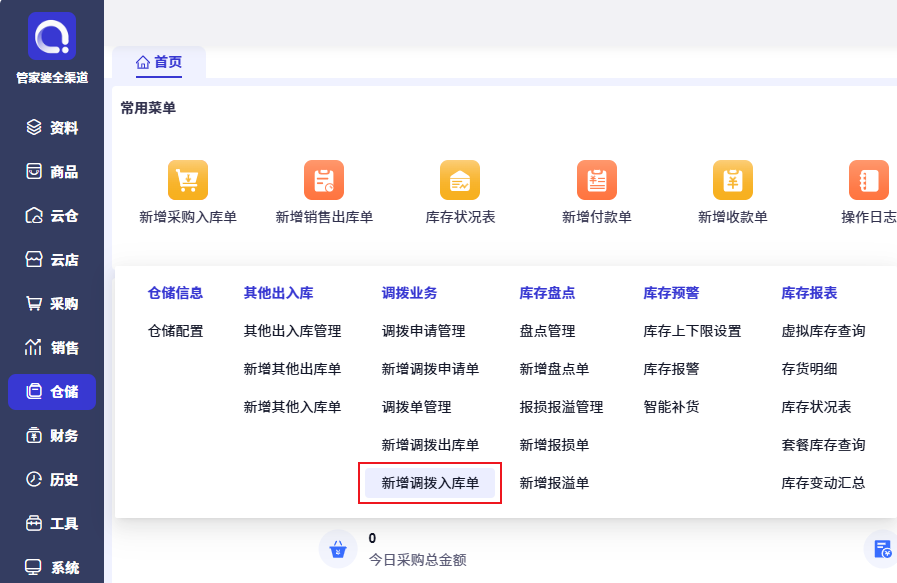Click the 新增采购入库单 shortcut icon
The width and height of the screenshot is (897, 583).
[x=188, y=180]
